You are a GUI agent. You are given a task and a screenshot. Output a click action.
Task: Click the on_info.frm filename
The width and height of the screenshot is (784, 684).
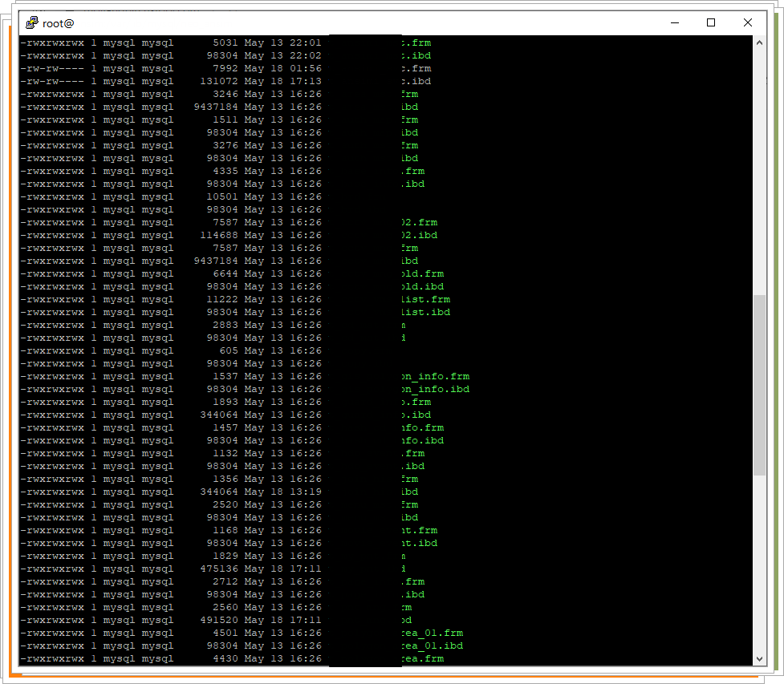coord(436,376)
